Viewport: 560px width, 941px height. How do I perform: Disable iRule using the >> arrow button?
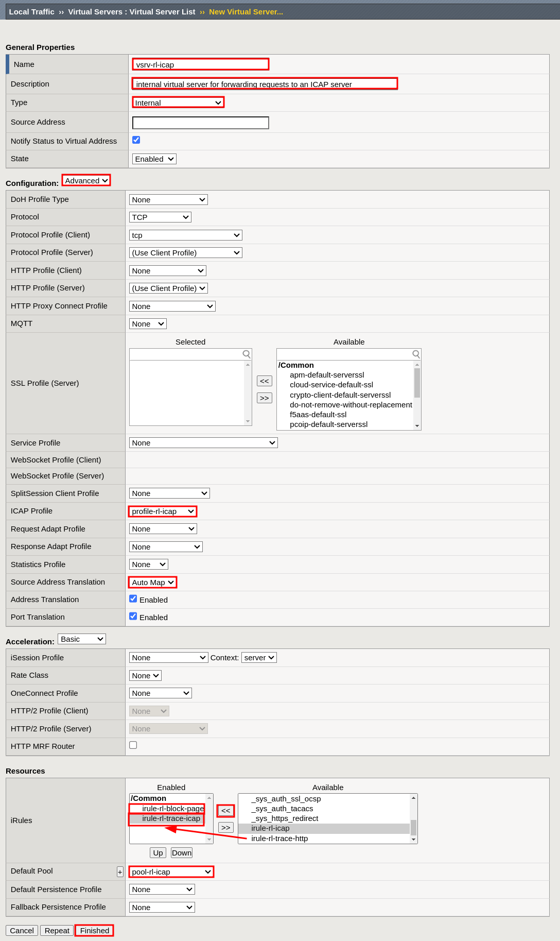(225, 828)
